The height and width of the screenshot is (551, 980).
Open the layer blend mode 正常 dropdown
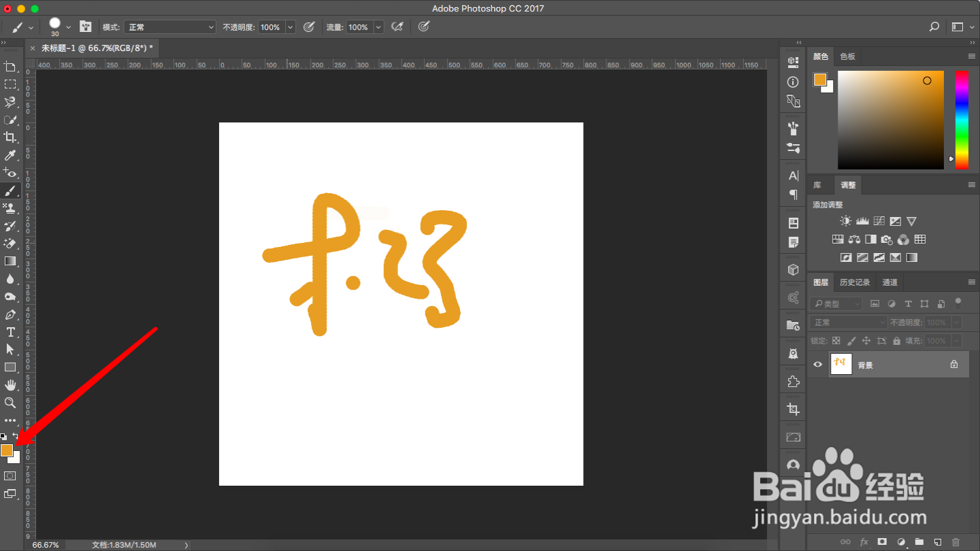tap(849, 322)
